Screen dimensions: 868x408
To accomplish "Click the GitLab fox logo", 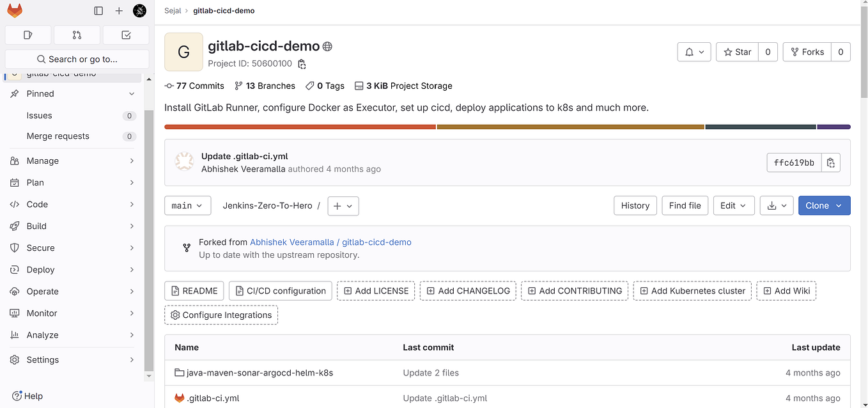I will (14, 10).
